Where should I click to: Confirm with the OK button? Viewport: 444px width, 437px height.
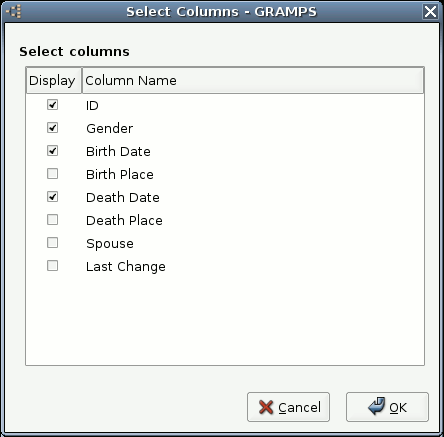point(387,407)
